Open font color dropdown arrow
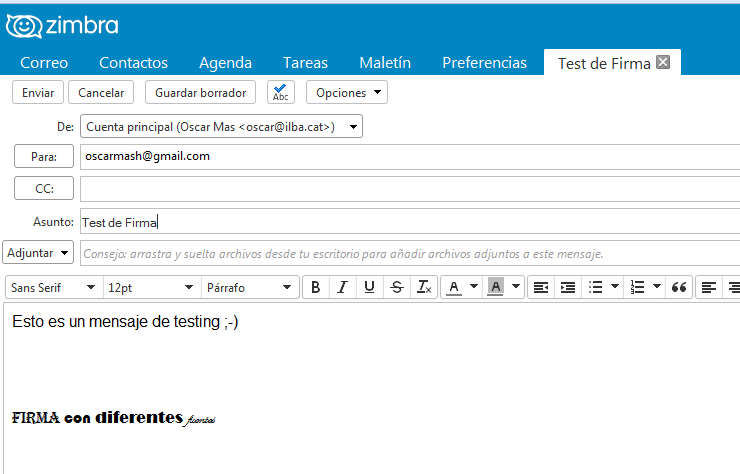The height and width of the screenshot is (474, 740). (474, 286)
